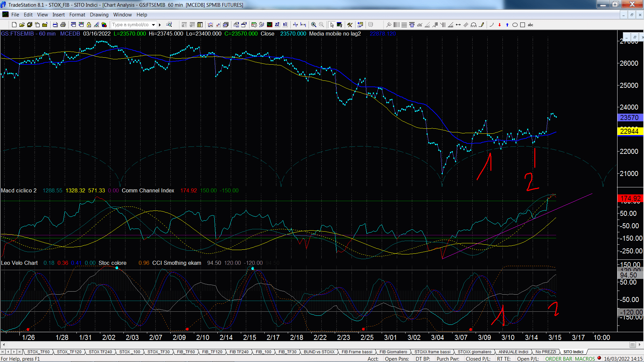Screen dimensions: 644x362
Task: Select the pencil trendline drawing tool
Action: [481, 25]
